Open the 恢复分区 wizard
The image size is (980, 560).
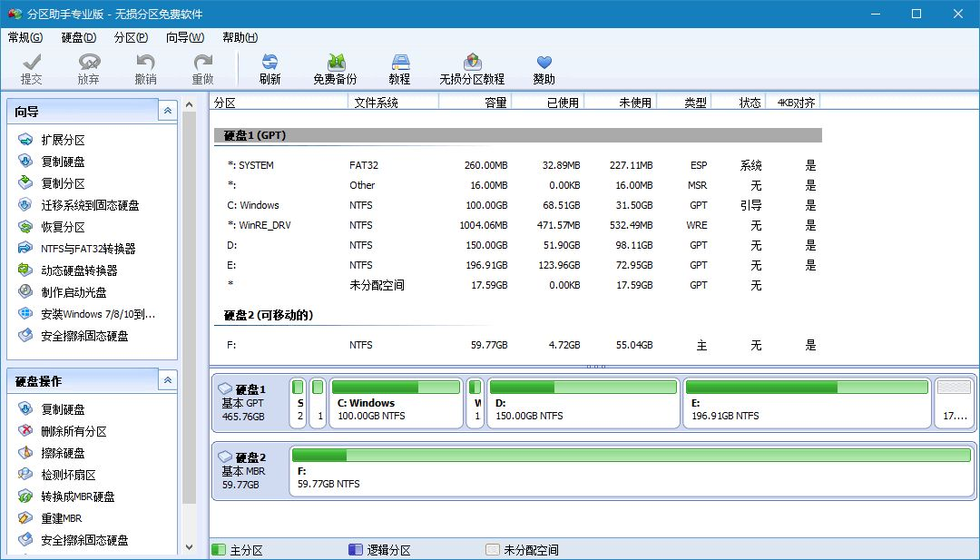[x=53, y=227]
